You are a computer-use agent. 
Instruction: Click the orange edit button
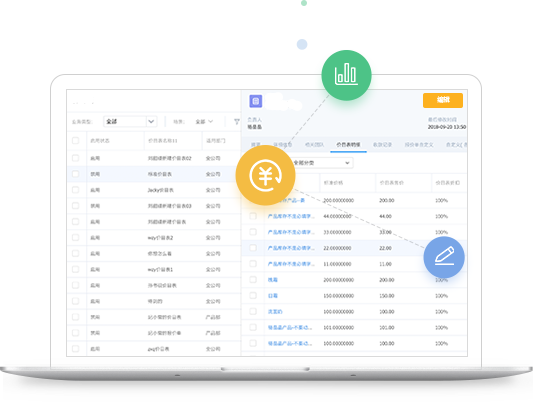[443, 100]
